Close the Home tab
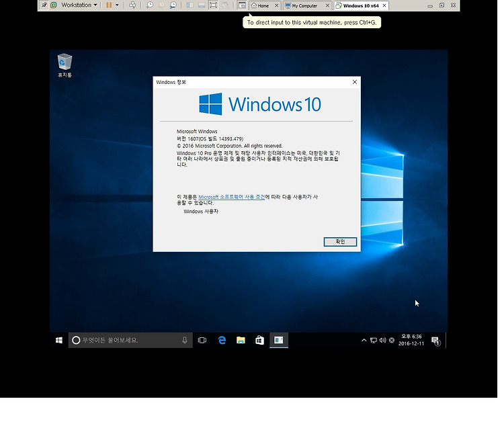Viewport: 504px width, 426px height. 276,5
